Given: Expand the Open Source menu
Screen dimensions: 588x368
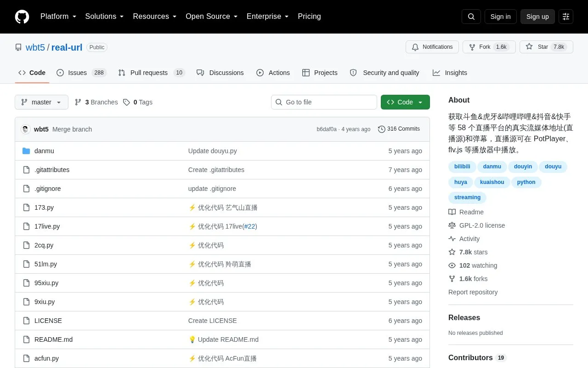Looking at the screenshot, I should click(x=212, y=17).
